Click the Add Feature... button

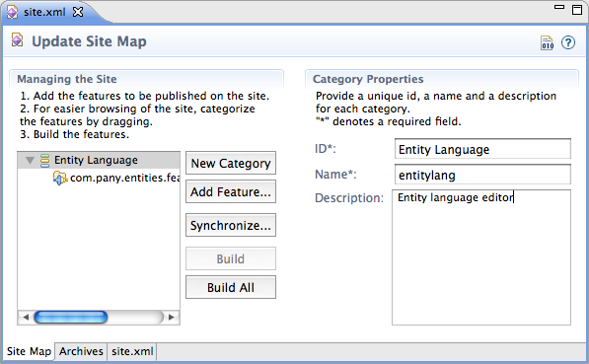tap(231, 191)
